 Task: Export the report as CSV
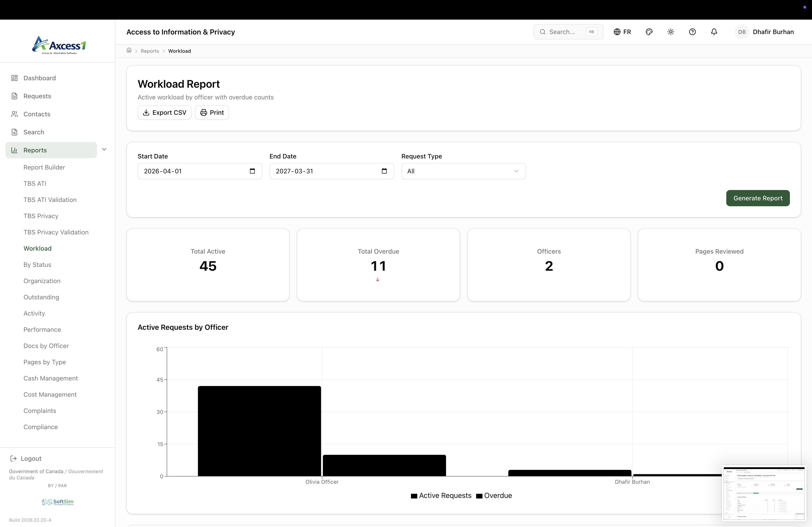[x=164, y=112]
